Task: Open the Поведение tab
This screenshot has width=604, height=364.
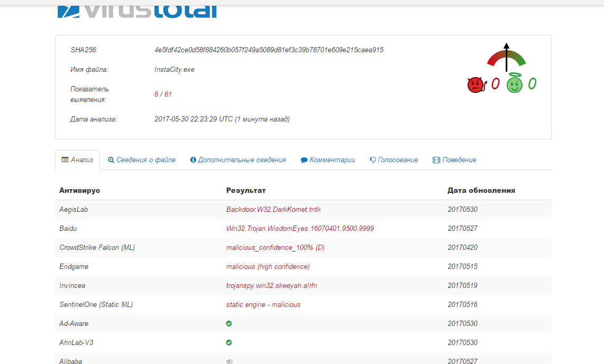Action: click(x=454, y=160)
